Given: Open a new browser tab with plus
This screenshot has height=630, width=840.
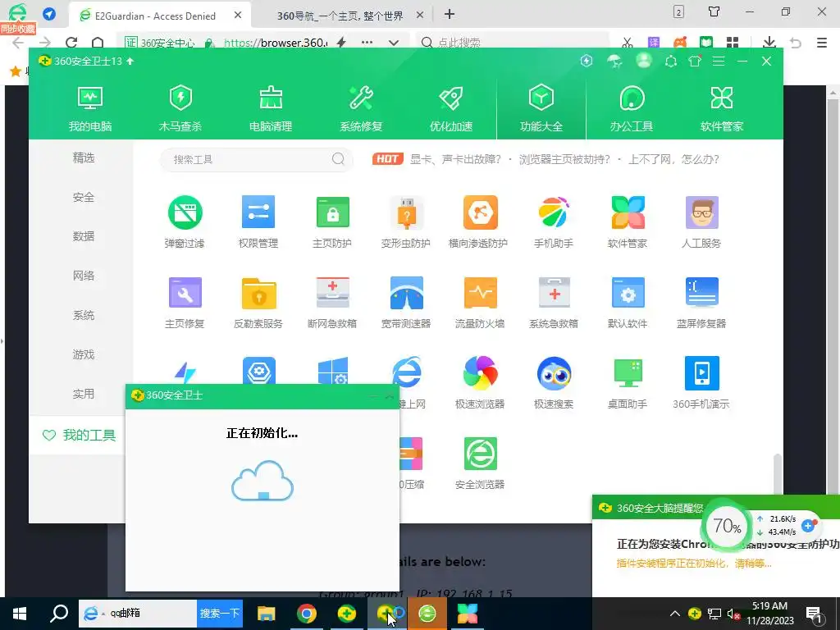Looking at the screenshot, I should click(450, 15).
